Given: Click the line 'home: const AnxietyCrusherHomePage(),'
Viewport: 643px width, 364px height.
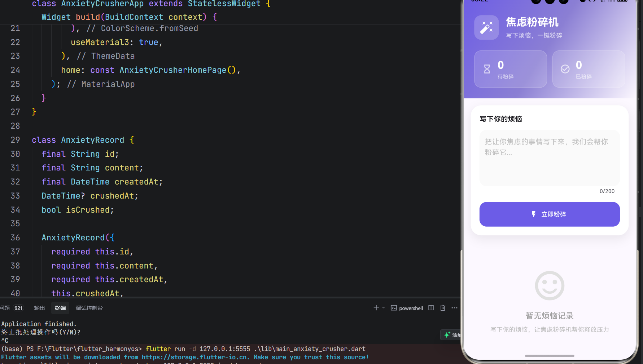Looking at the screenshot, I should point(150,70).
